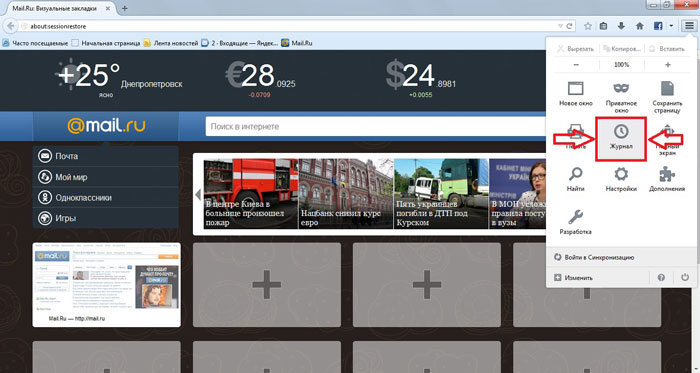Zoom out with the minus button
The image size is (700, 373).
576,65
